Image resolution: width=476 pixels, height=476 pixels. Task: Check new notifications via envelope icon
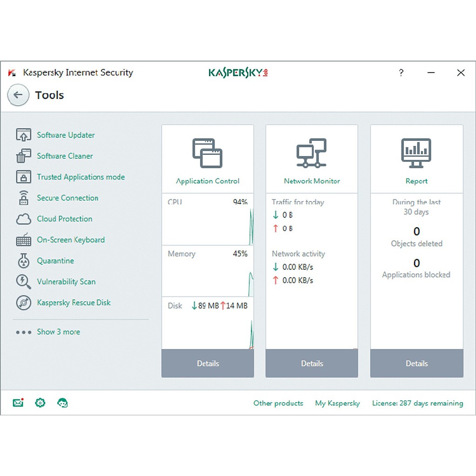click(18, 403)
